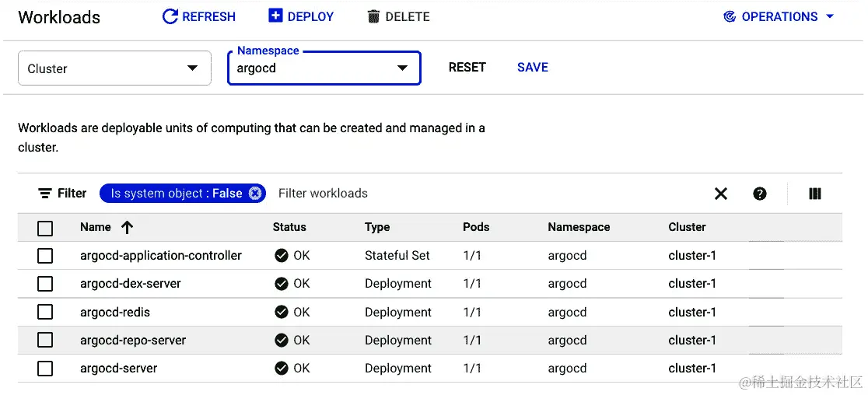This screenshot has width=868, height=395.
Task: Open column display options icon
Action: tap(815, 194)
